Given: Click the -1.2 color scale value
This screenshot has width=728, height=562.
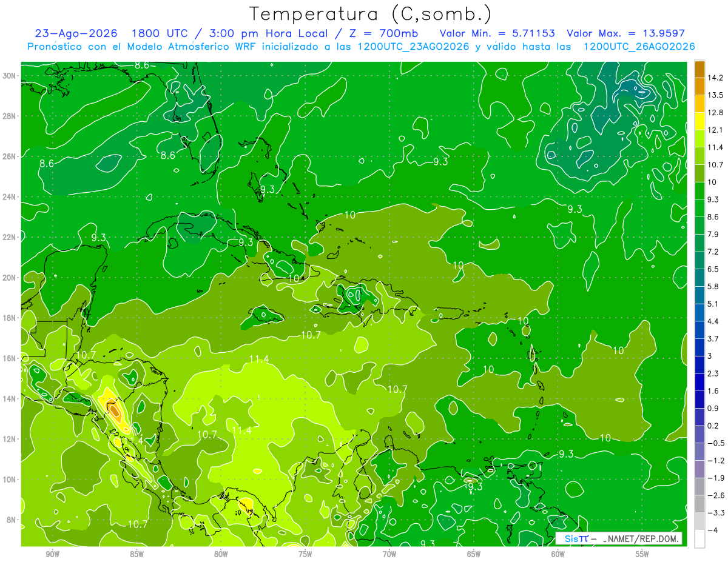Looking at the screenshot, I should 715,461.
